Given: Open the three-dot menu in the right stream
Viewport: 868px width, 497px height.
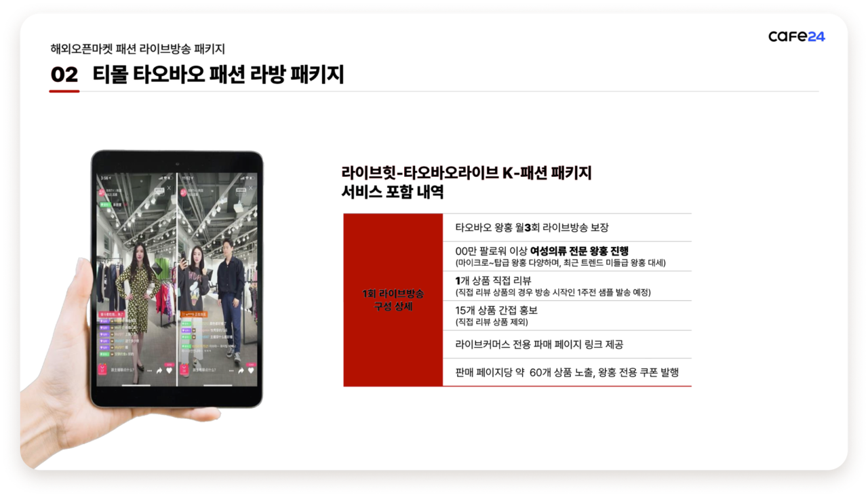Looking at the screenshot, I should click(x=231, y=371).
